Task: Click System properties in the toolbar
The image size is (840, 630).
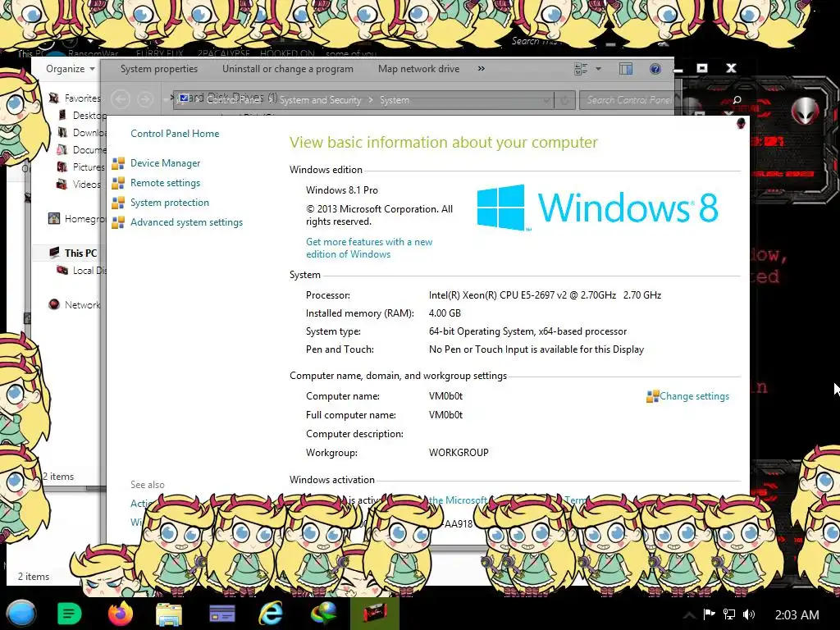Action: tap(159, 69)
